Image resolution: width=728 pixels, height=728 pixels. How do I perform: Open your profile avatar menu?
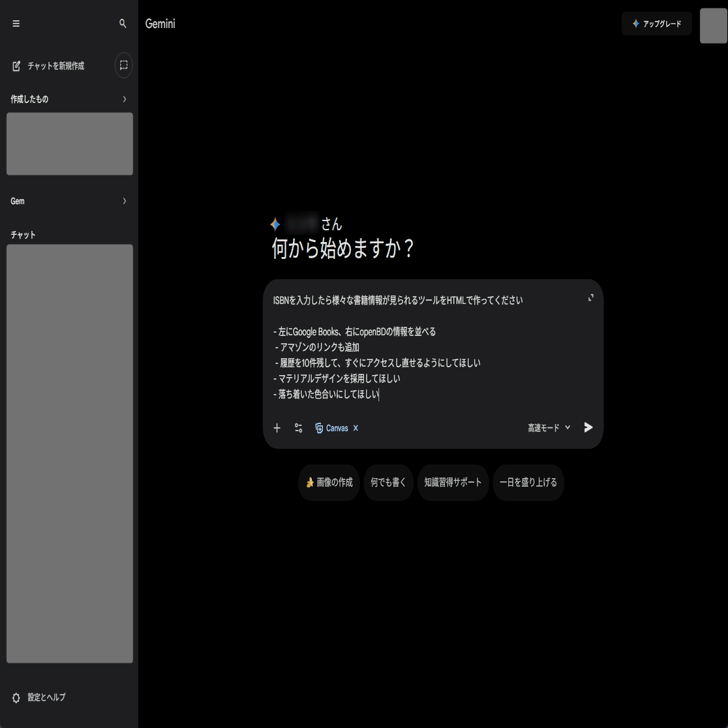pos(712,26)
